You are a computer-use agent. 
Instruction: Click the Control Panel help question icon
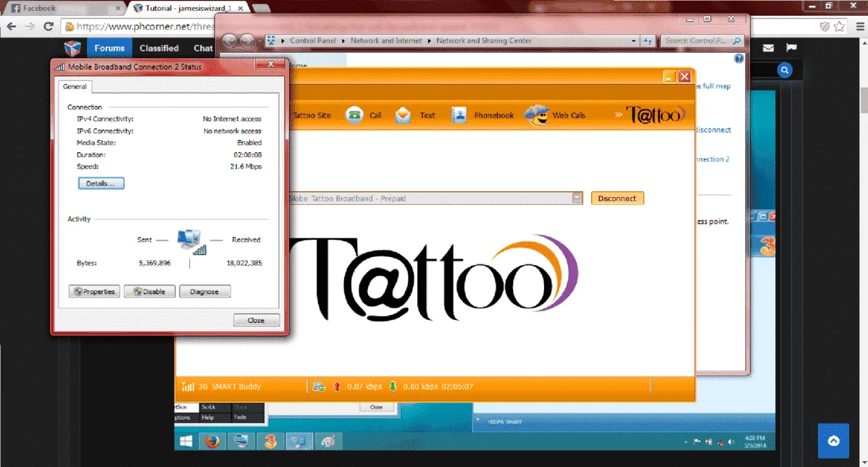point(738,59)
